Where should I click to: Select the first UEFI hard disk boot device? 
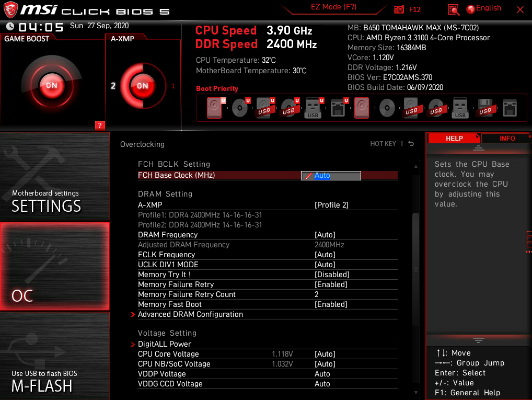tap(214, 108)
